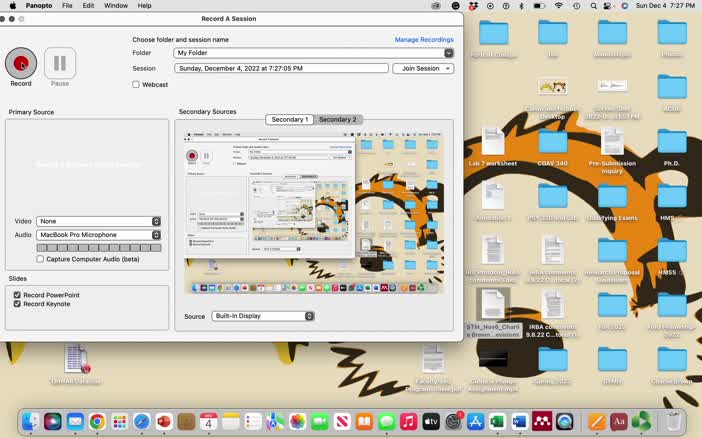Open System Preferences from the Dock
This screenshot has width=702, height=438.
point(454,421)
